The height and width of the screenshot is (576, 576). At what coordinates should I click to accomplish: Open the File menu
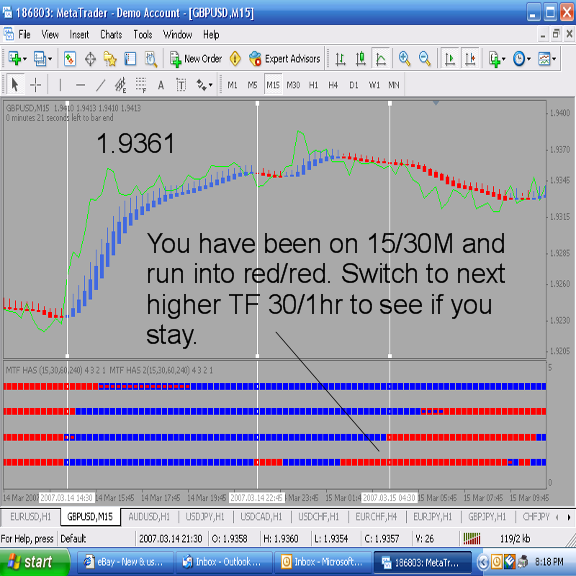tap(24, 35)
